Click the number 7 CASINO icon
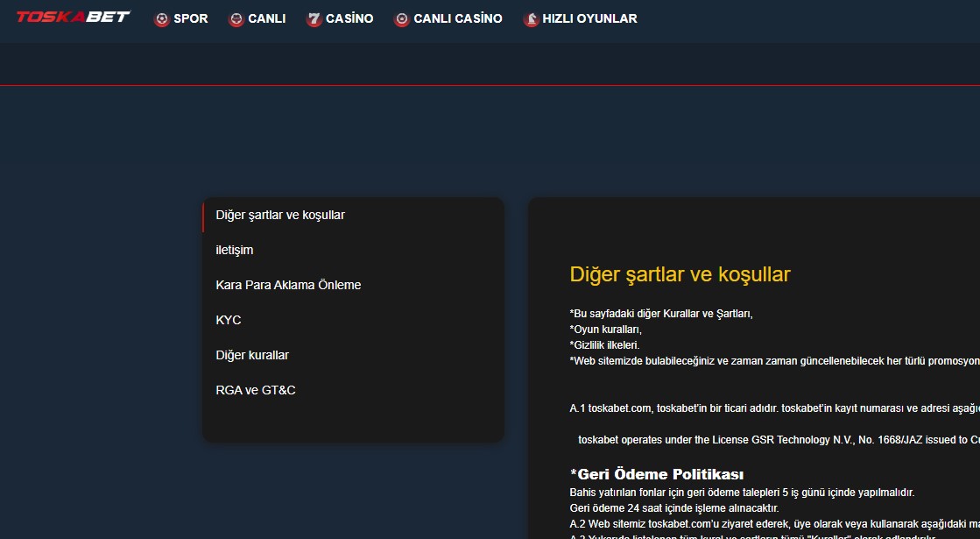This screenshot has width=980, height=539. [x=312, y=18]
